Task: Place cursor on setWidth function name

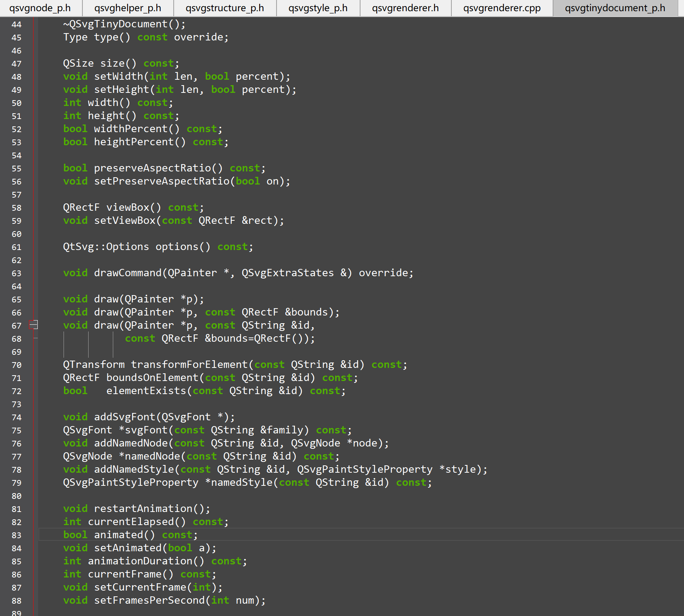Action: tap(119, 77)
